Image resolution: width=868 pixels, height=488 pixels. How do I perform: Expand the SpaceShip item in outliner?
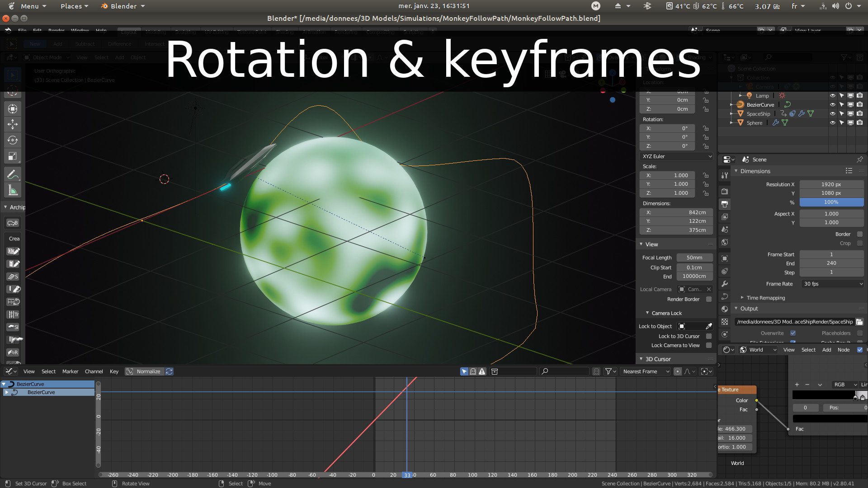(731, 114)
